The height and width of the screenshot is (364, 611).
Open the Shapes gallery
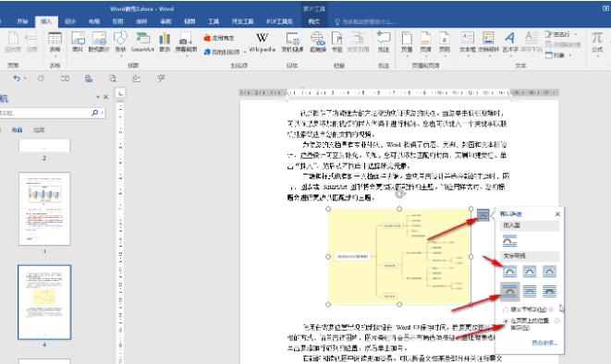click(120, 42)
